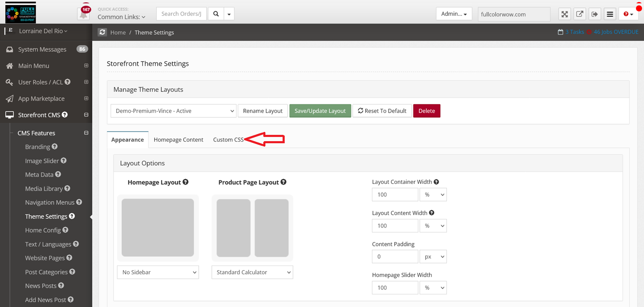
Task: Expand the Main Menu sidebar section
Action: pyautogui.click(x=86, y=66)
